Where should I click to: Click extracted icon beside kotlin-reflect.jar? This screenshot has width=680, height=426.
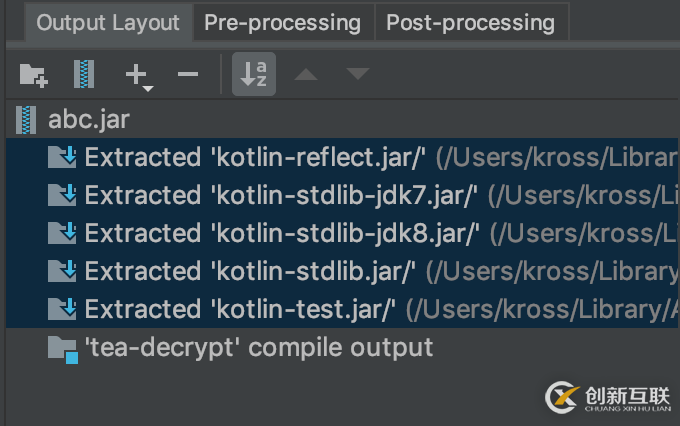[63, 157]
